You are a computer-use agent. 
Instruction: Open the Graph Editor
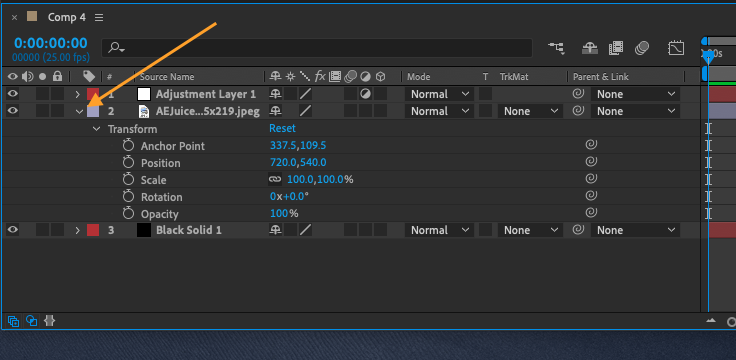[x=676, y=48]
